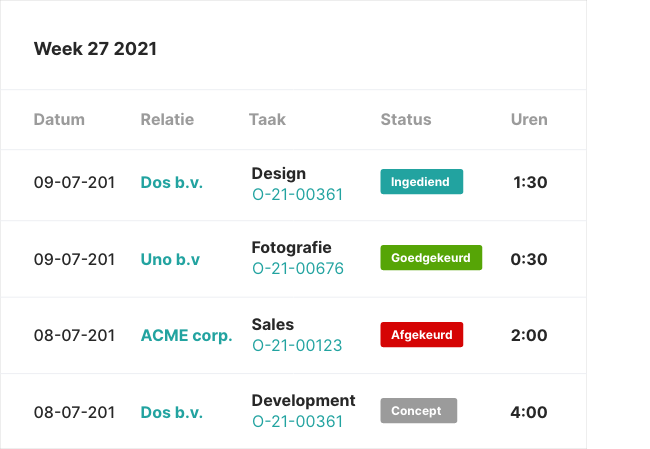
Task: Open order O-21-00361 under Design
Action: (297, 194)
